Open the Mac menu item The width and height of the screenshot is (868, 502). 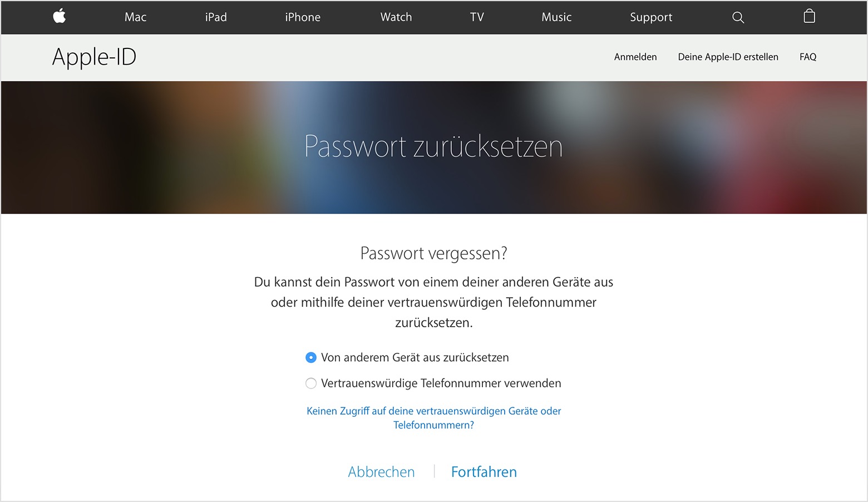pyautogui.click(x=135, y=17)
